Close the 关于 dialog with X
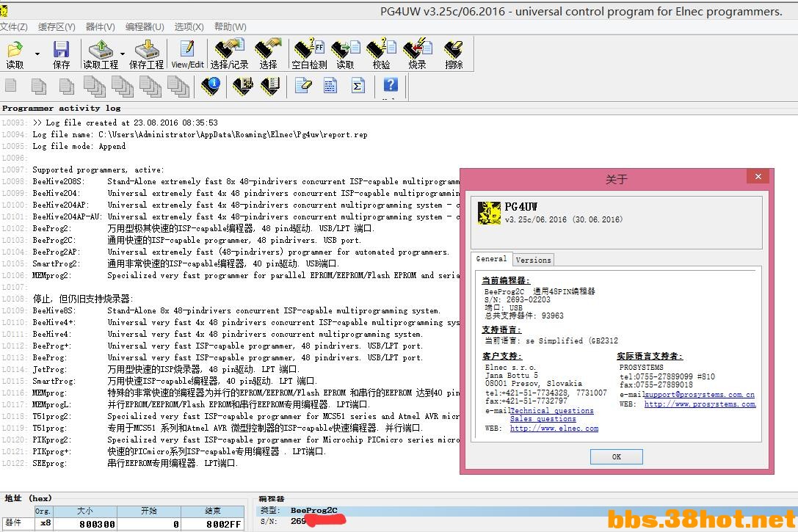This screenshot has width=798, height=532. pyautogui.click(x=758, y=177)
